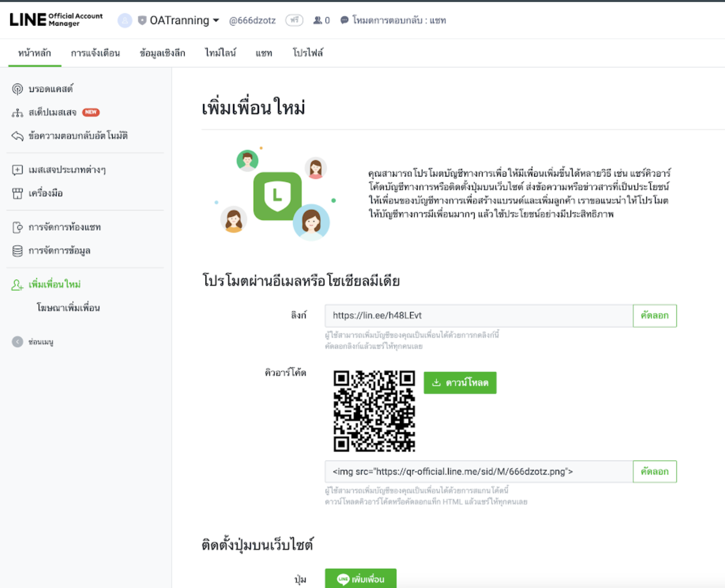Image resolution: width=725 pixels, height=588 pixels.
Task: Click the ลิงก์ field label
Action: click(299, 316)
